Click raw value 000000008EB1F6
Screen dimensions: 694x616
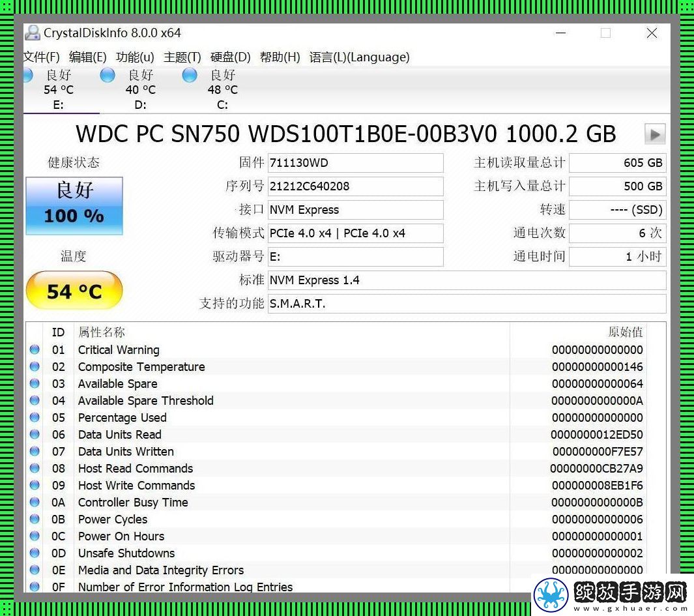coord(597,486)
